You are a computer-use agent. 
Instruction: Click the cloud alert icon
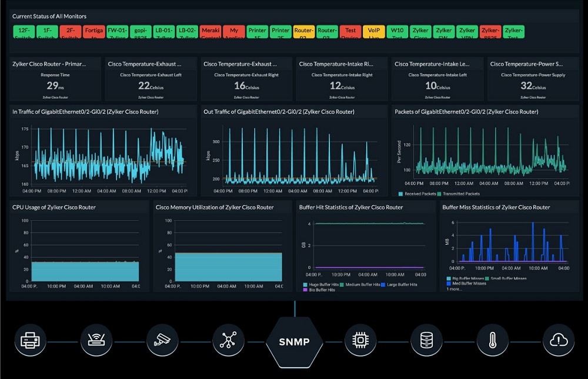(x=559, y=341)
